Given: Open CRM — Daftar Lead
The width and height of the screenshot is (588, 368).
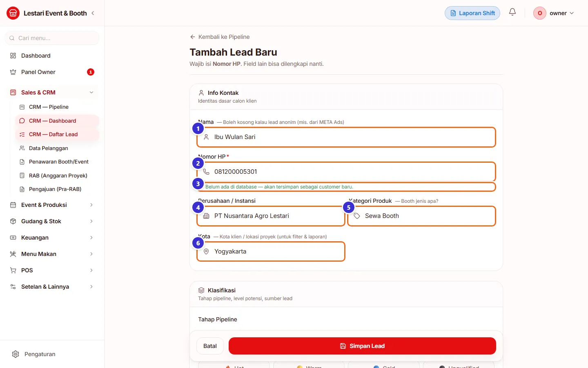Looking at the screenshot, I should coord(57,134).
